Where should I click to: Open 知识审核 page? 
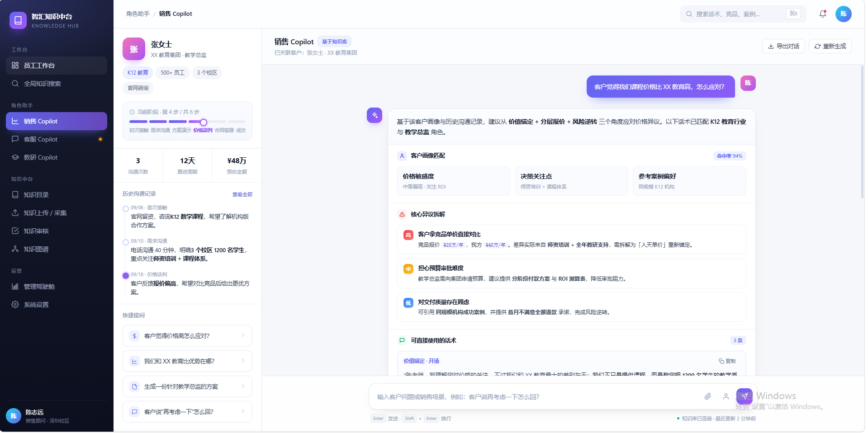point(57,231)
